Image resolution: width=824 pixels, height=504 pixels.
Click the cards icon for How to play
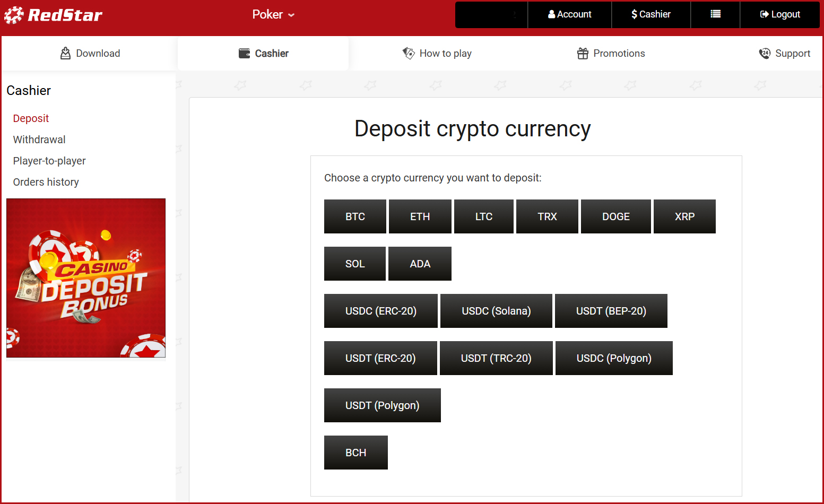[x=409, y=53]
